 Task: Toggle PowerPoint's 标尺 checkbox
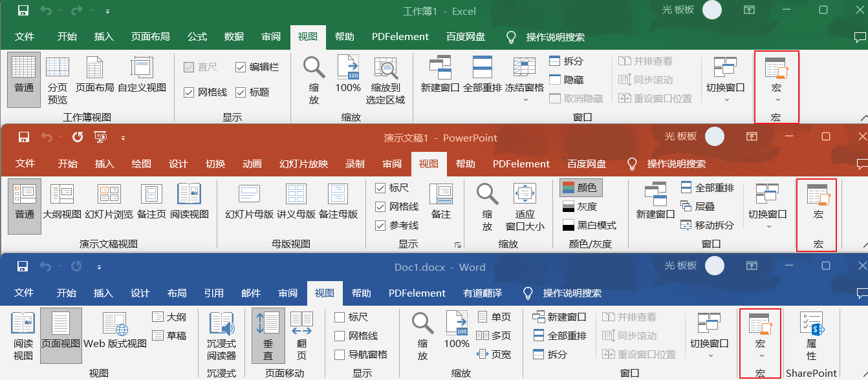(x=380, y=188)
